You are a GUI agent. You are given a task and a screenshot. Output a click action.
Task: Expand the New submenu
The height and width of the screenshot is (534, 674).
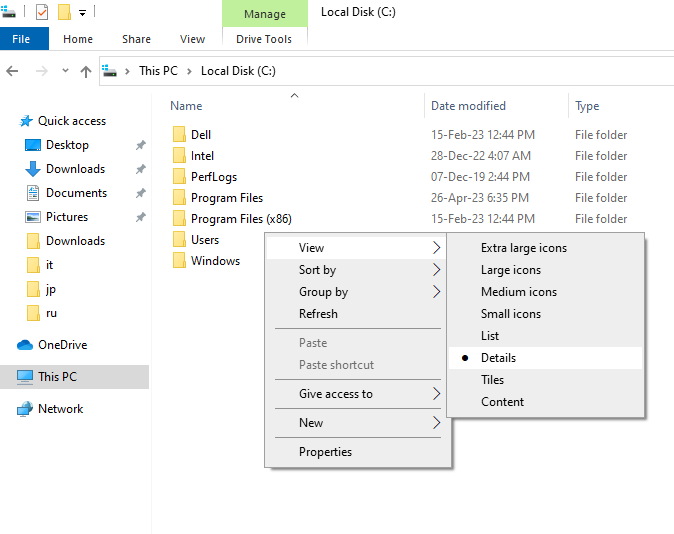pos(357,423)
